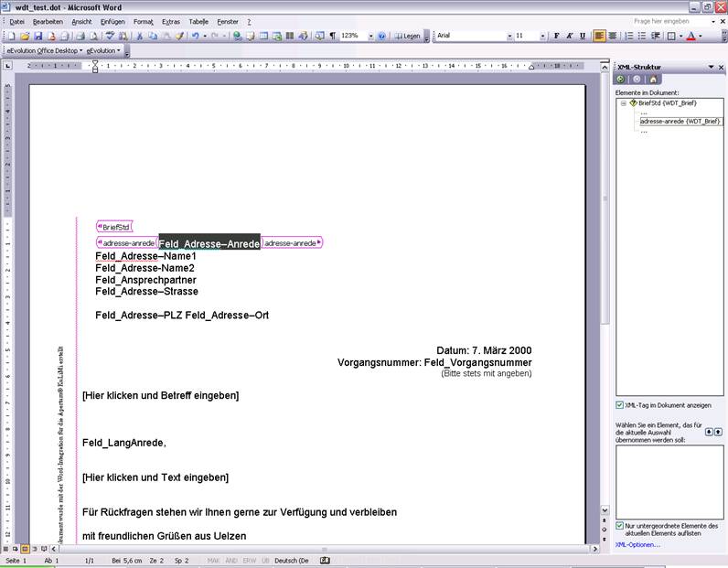Open Print Preview via the magnifier page icon
728x568 pixels.
[93, 36]
